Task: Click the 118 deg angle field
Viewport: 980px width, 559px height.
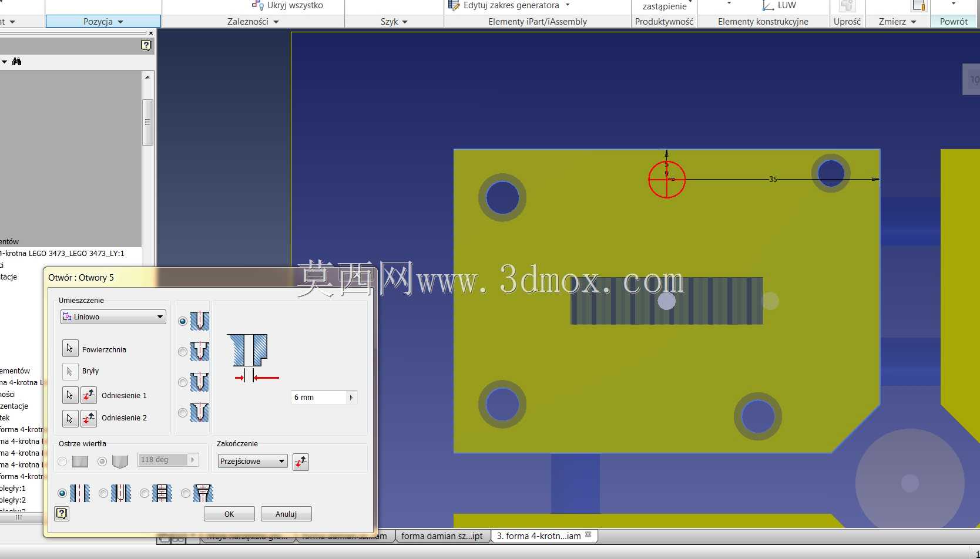Action: pyautogui.click(x=163, y=460)
